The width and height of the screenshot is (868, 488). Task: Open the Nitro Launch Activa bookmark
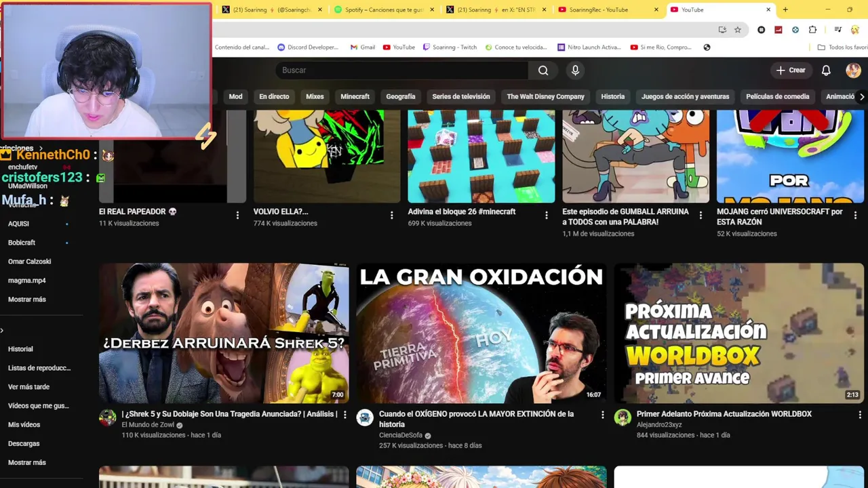tap(589, 47)
